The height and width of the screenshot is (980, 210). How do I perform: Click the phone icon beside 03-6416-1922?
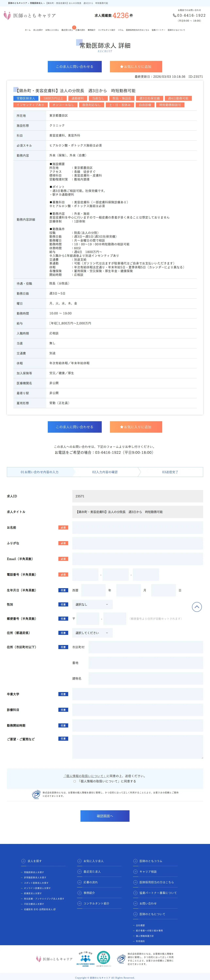point(175,16)
